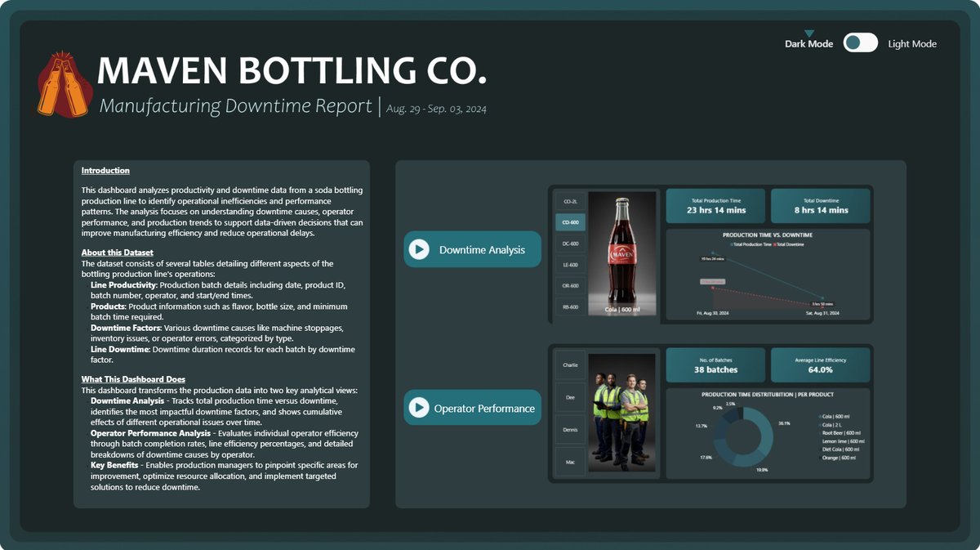Viewport: 980px width, 550px height.
Task: Click the 'About this Dataset' heading
Action: point(118,253)
